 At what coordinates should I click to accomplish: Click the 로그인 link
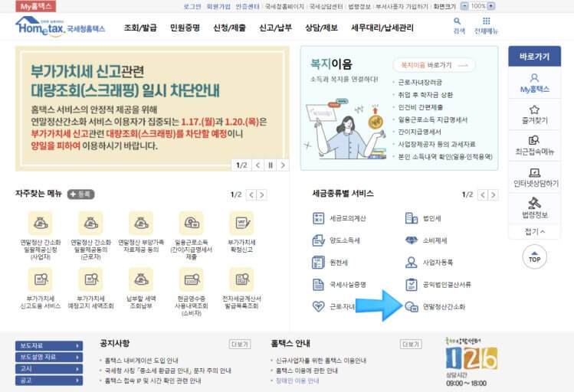click(192, 7)
